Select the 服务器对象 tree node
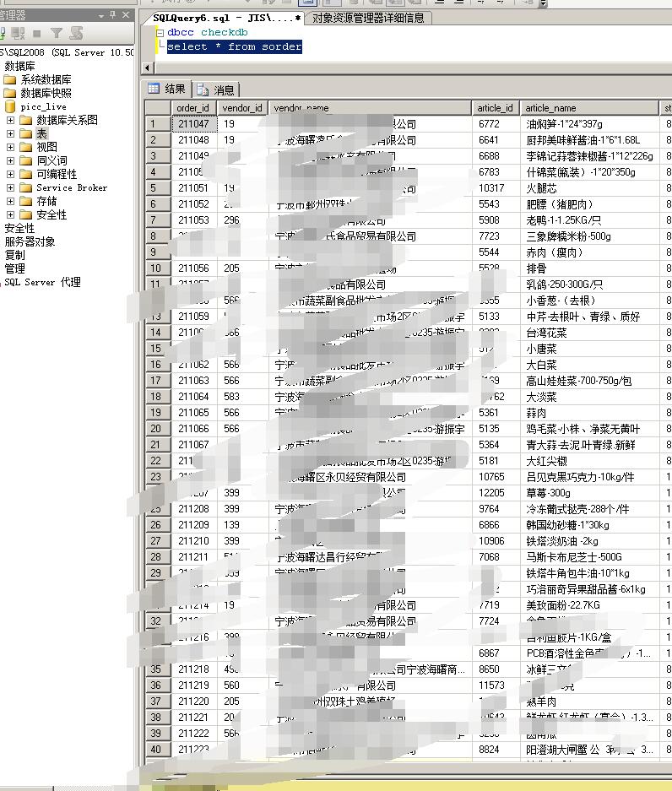Screen dimensions: 672x791 click(x=30, y=241)
